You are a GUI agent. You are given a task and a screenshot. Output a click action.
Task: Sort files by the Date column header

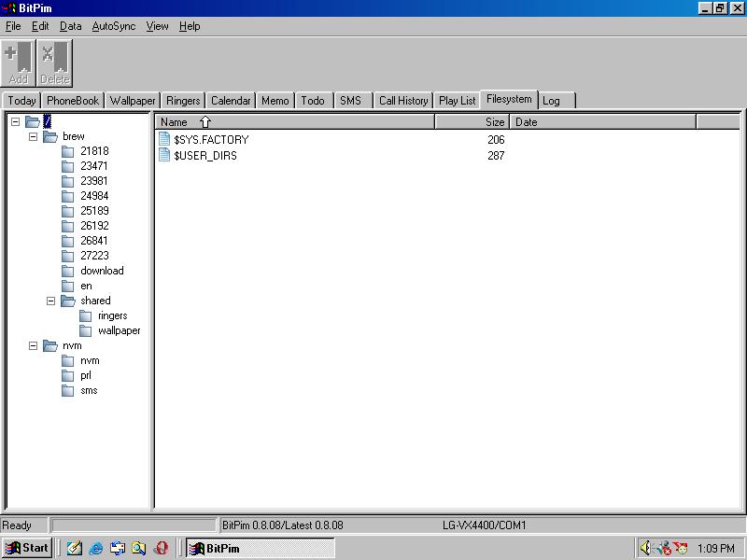click(603, 122)
